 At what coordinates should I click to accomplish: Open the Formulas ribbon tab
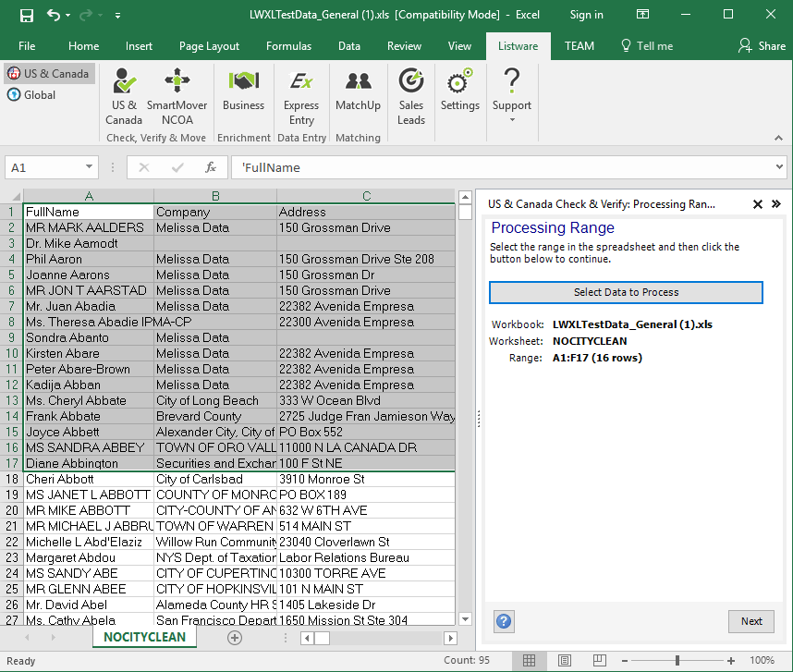tap(289, 46)
